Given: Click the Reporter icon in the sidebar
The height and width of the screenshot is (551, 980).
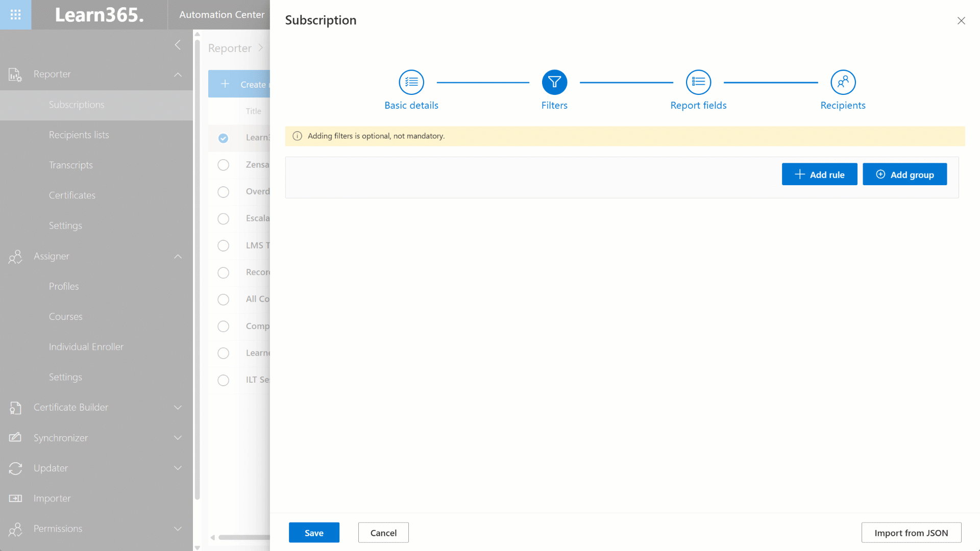Looking at the screenshot, I should coord(15,74).
